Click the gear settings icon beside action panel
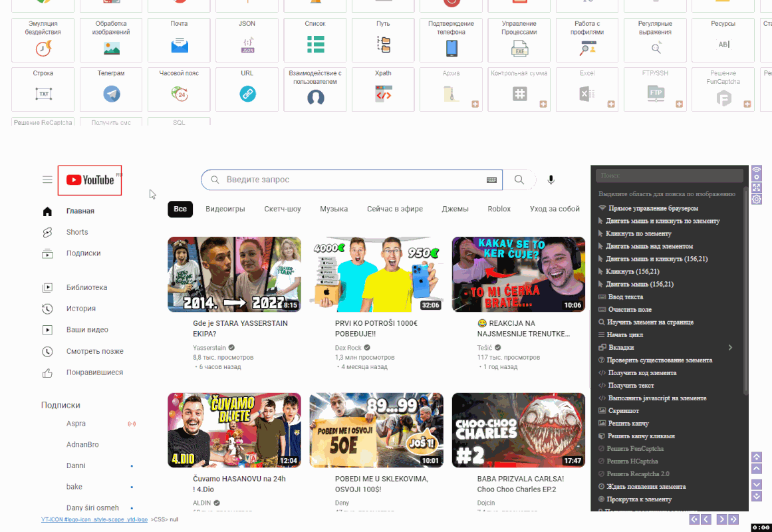 (x=757, y=199)
